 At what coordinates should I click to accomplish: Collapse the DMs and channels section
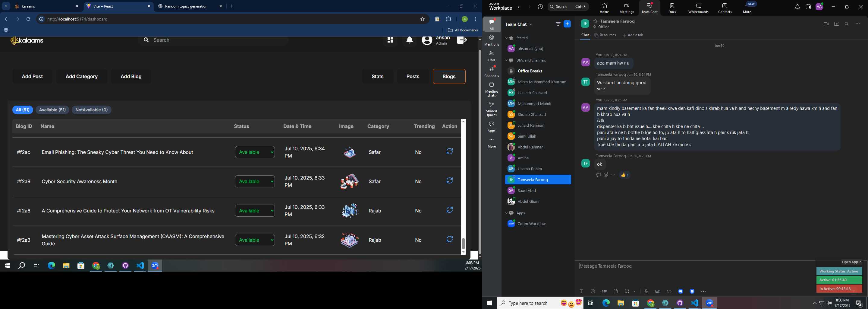pyautogui.click(x=506, y=61)
